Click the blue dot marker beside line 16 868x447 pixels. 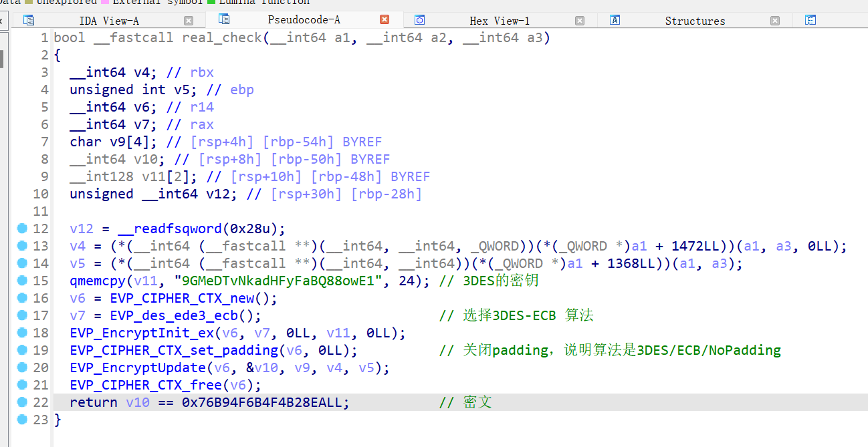pos(21,298)
